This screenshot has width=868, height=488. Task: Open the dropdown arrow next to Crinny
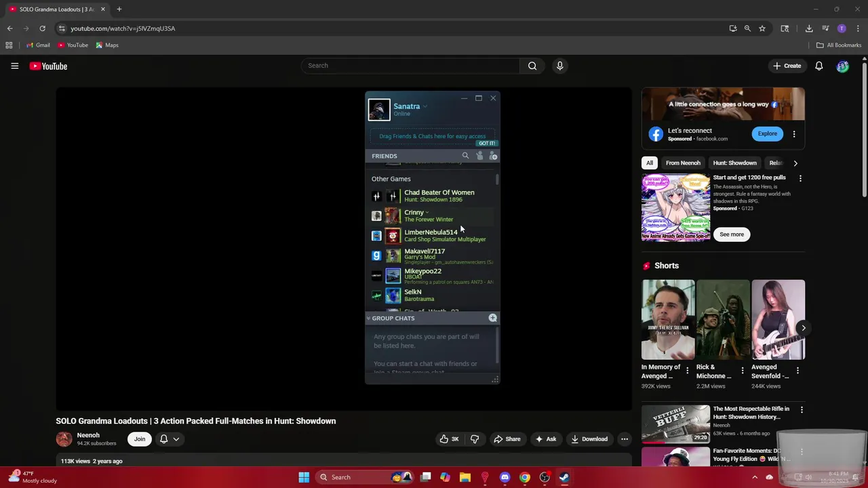[427, 213]
